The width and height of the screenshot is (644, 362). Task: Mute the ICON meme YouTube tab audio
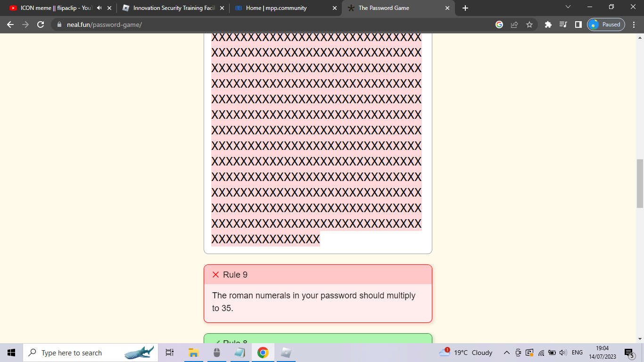99,8
